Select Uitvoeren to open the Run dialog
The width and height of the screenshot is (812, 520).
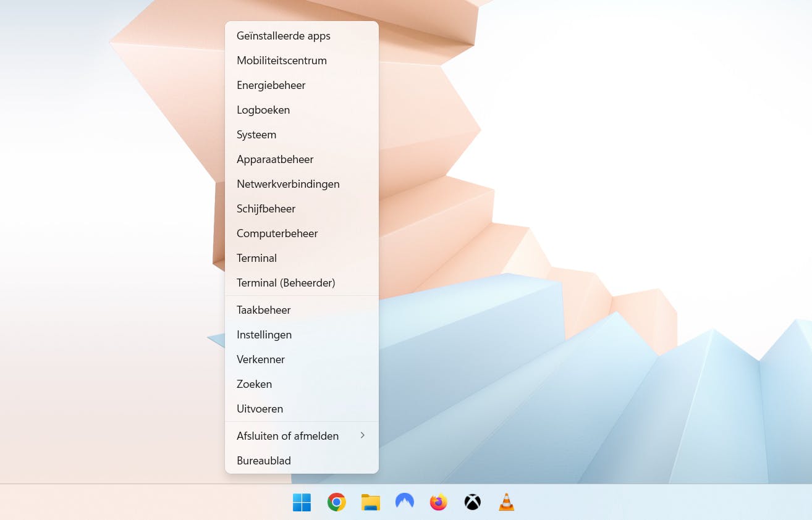click(260, 408)
